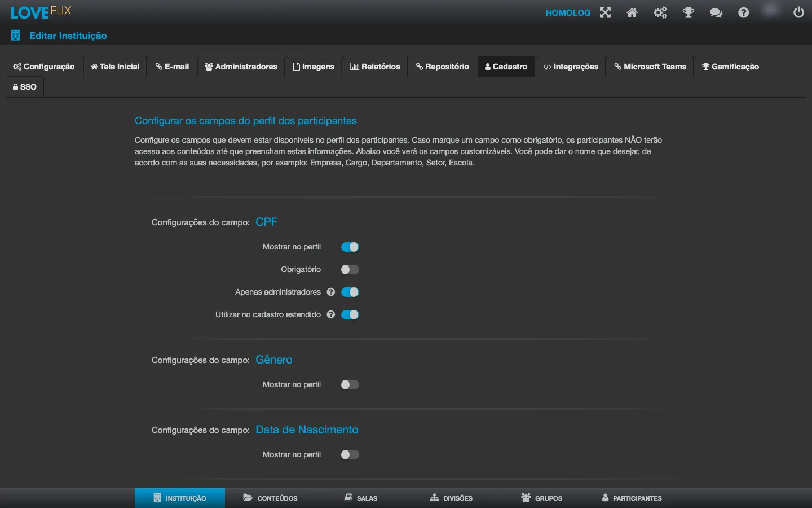Click help icon beside Apenas administradores
The width and height of the screenshot is (812, 508).
click(331, 292)
